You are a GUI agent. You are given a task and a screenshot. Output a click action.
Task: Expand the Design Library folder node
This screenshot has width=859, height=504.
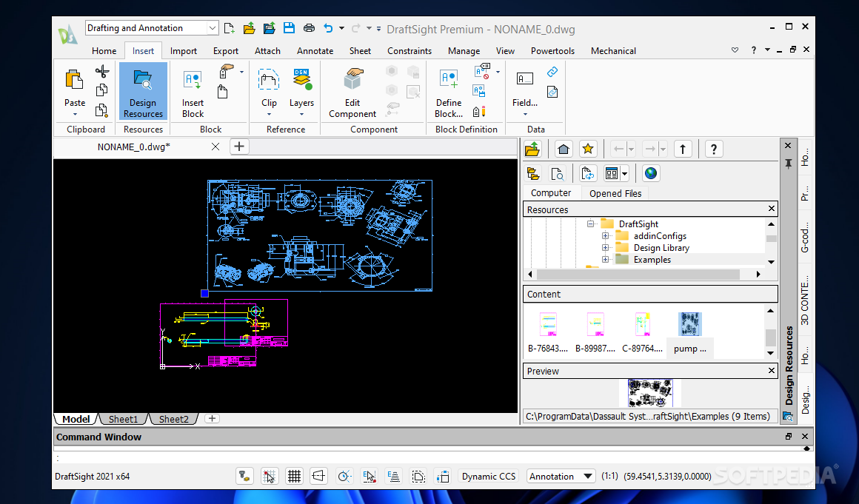pyautogui.click(x=605, y=247)
